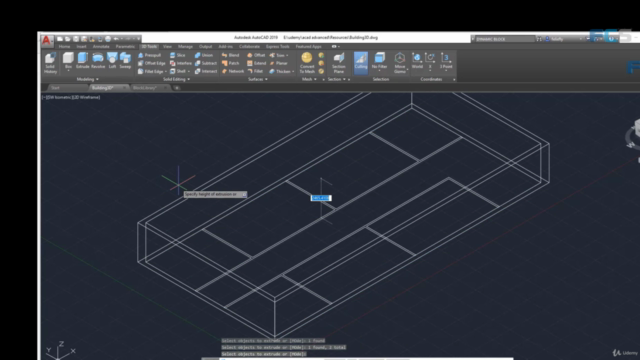This screenshot has width=640, height=360.
Task: Expand the Section panel
Action: pyautogui.click(x=337, y=79)
